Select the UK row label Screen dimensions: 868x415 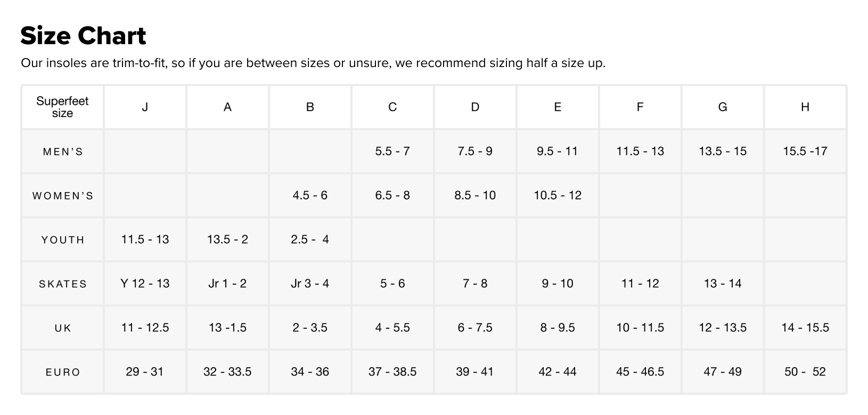63,328
